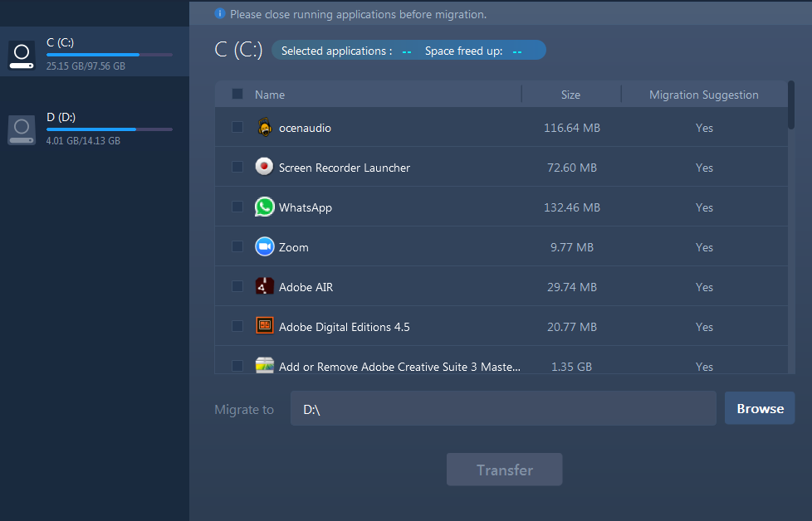812x521 pixels.
Task: Click the Space freed up summary label
Action: pos(463,51)
